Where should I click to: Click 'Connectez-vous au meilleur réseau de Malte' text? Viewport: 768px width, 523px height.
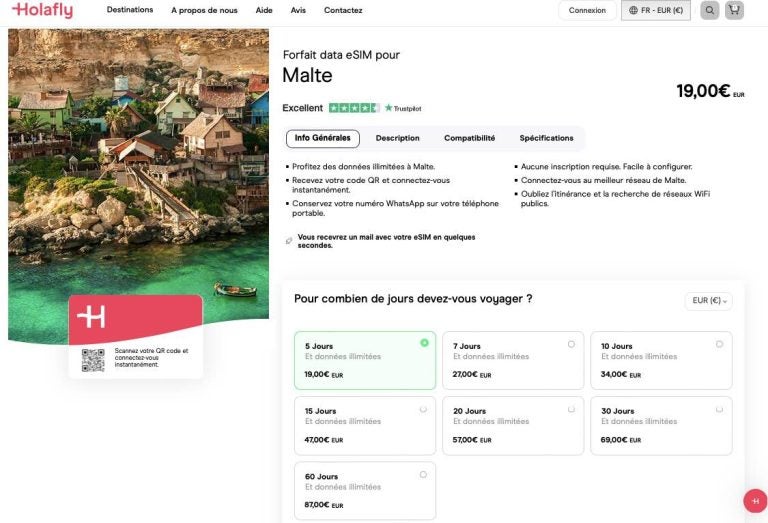[x=603, y=180]
